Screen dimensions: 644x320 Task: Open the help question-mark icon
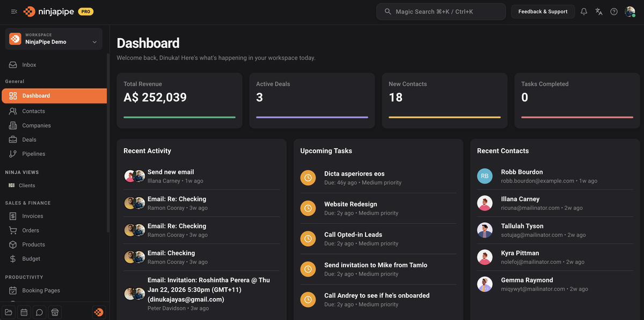(x=614, y=11)
